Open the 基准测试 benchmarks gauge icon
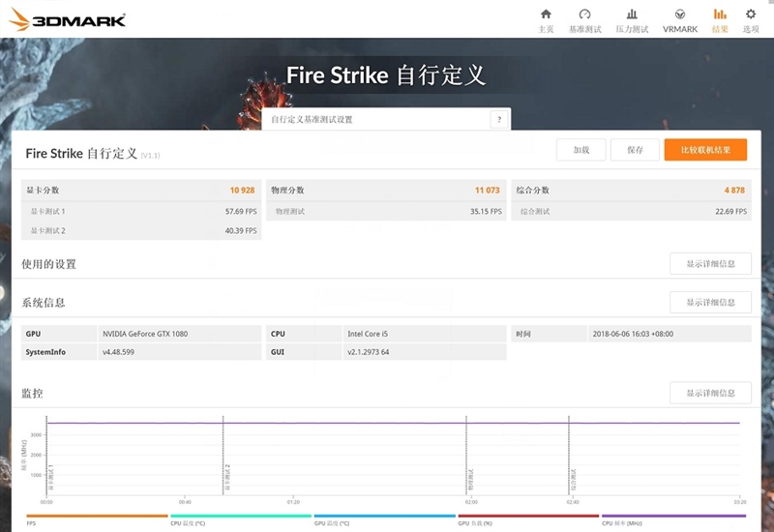 [584, 19]
